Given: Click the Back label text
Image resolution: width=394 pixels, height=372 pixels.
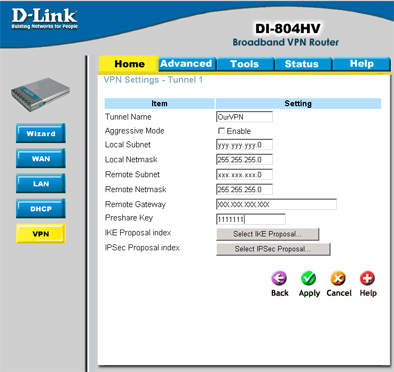Looking at the screenshot, I should point(280,293).
